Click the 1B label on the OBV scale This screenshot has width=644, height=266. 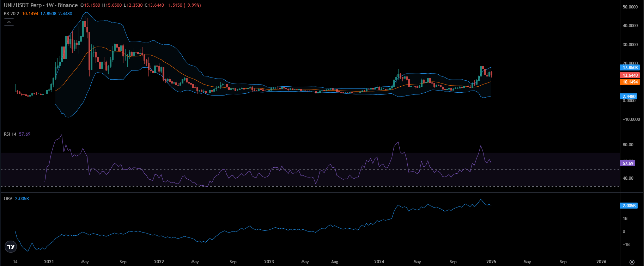coord(625,218)
